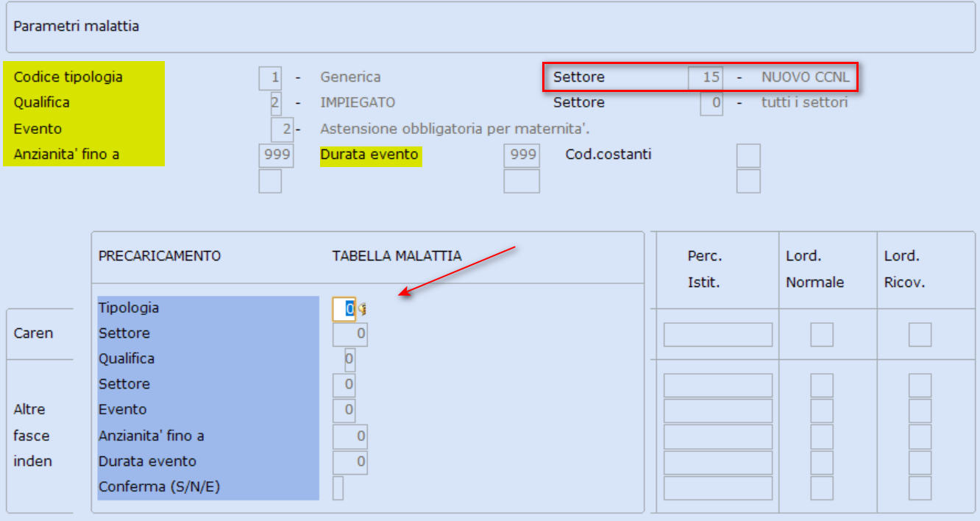Select the 'tutti i settori' text
The image size is (980, 521).
(804, 103)
